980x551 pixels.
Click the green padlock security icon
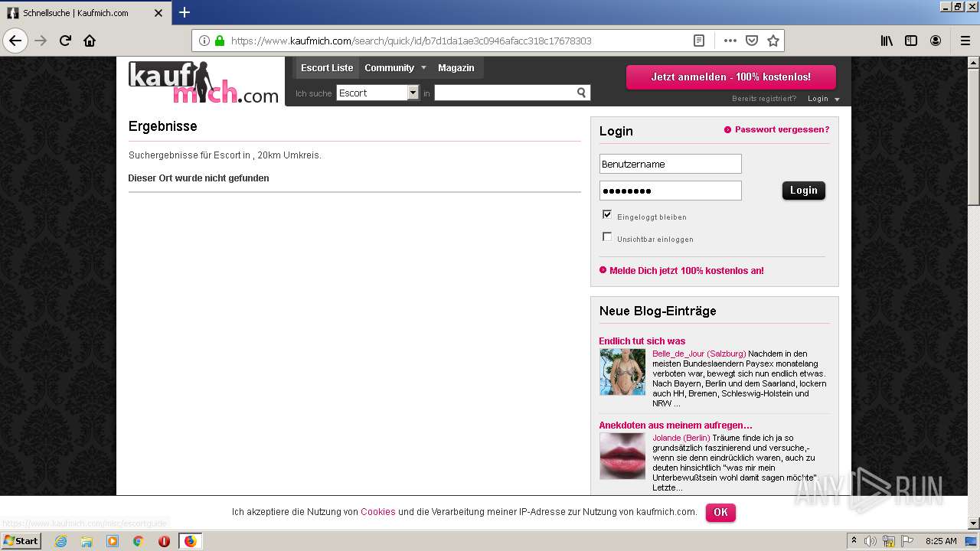[x=220, y=41]
